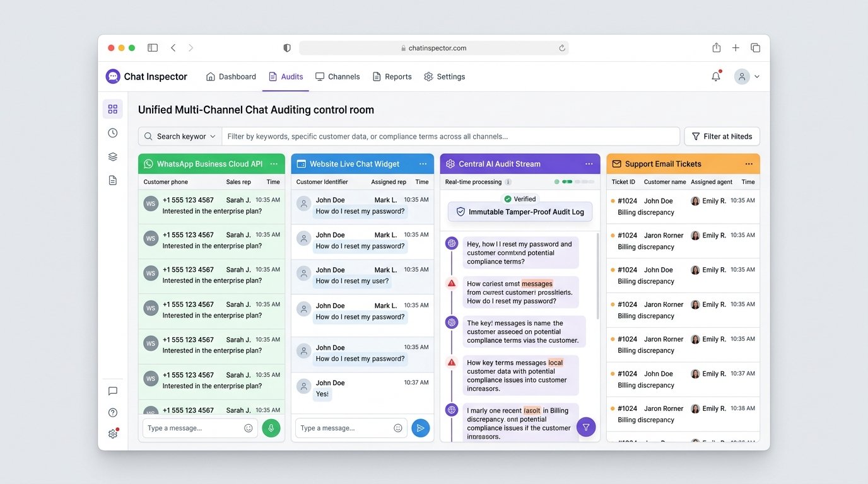
Task: Click the emoji icon in WhatsApp message box
Action: [249, 428]
